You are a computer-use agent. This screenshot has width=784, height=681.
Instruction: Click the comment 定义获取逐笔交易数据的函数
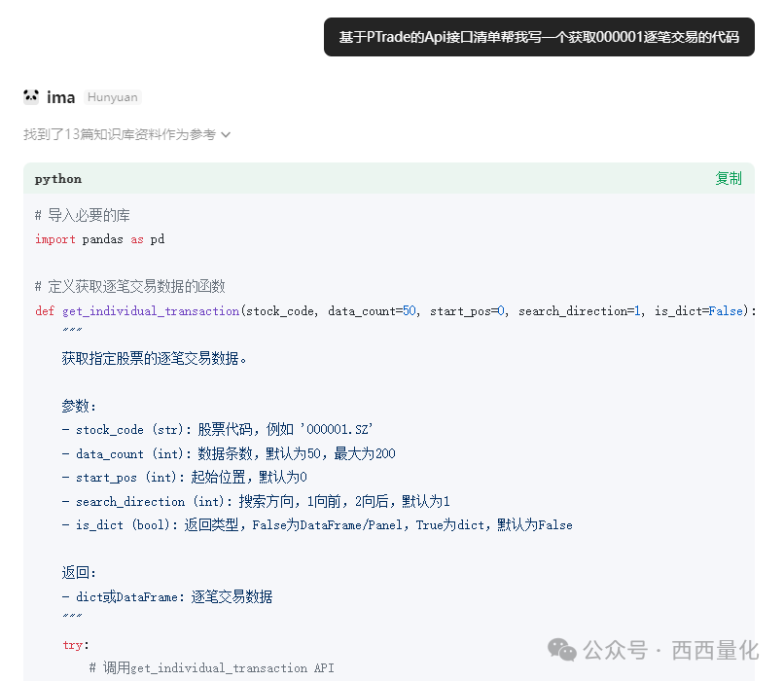pyautogui.click(x=130, y=286)
